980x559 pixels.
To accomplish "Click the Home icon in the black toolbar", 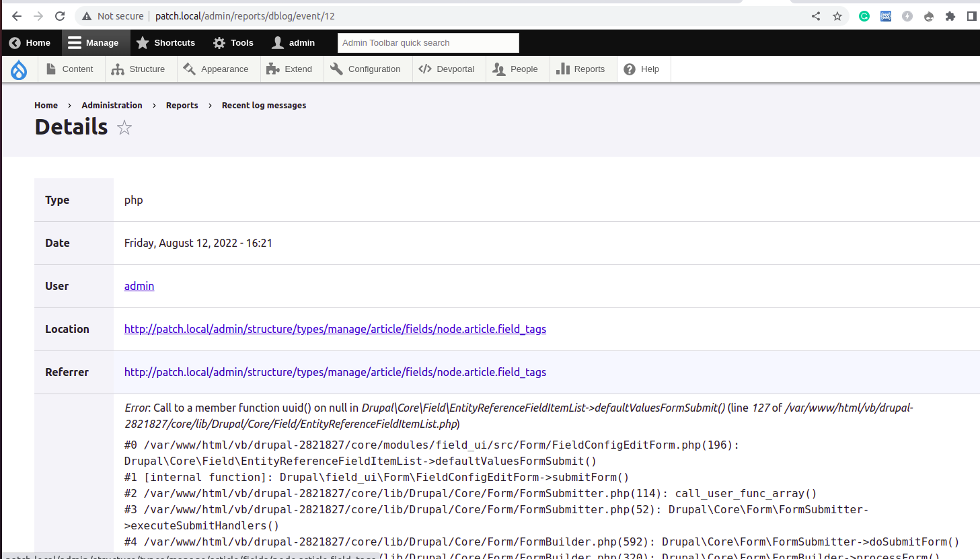I will [15, 42].
